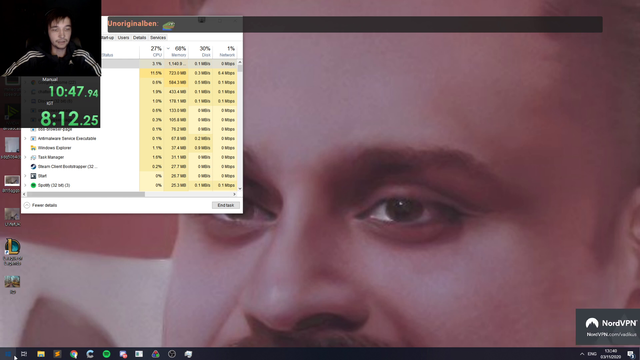640x360 pixels.
Task: Sort processes by Disk column
Action: pyautogui.click(x=200, y=51)
